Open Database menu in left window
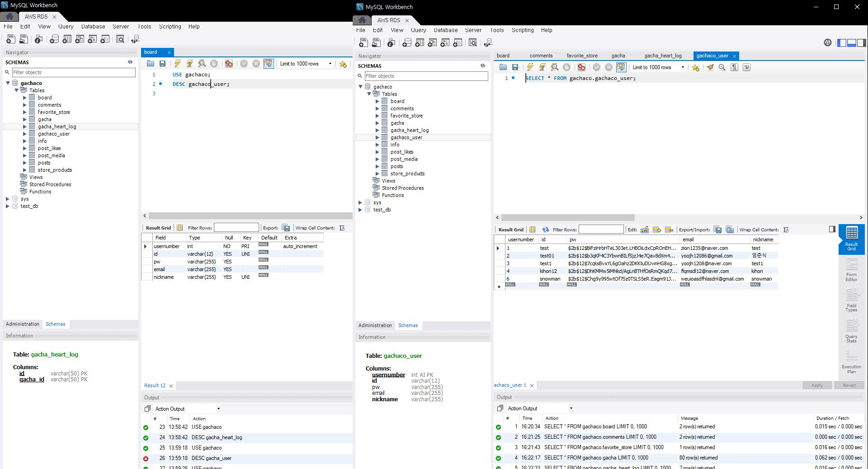Screen dimensions: 868x469 [x=93, y=26]
